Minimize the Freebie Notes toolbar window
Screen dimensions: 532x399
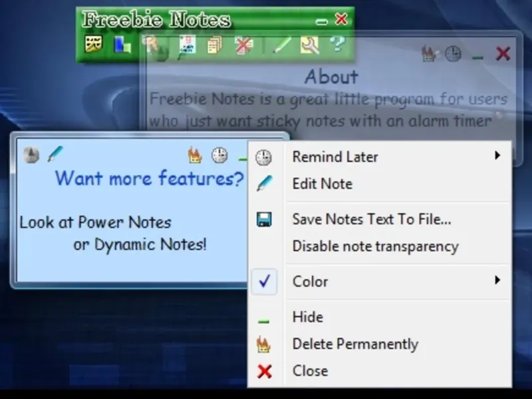pos(321,22)
